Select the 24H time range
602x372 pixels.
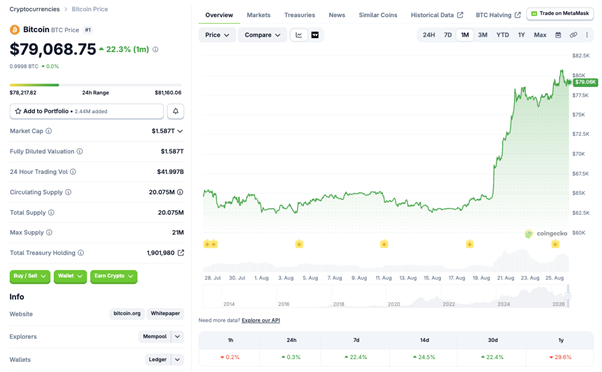(429, 35)
